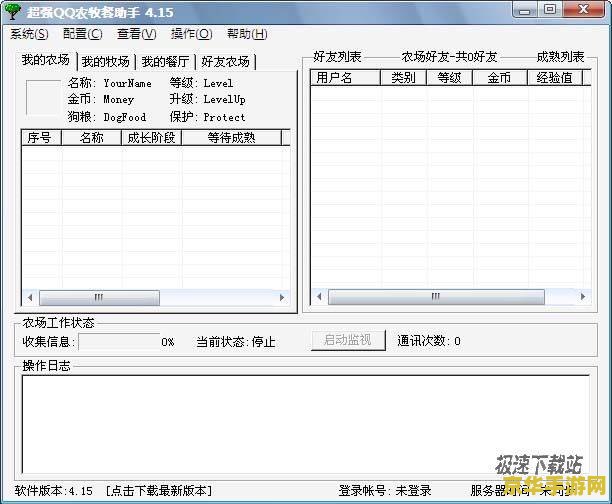Sort farm list by 成长阶段 column

coord(151,137)
